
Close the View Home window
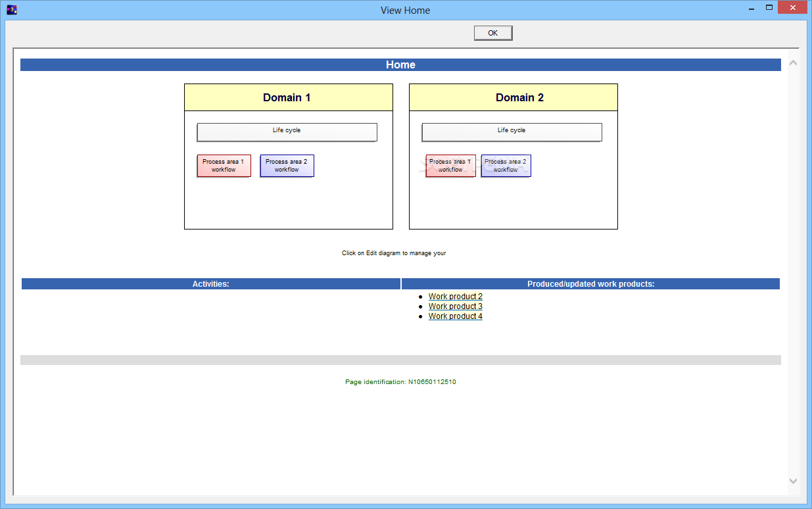(x=792, y=8)
